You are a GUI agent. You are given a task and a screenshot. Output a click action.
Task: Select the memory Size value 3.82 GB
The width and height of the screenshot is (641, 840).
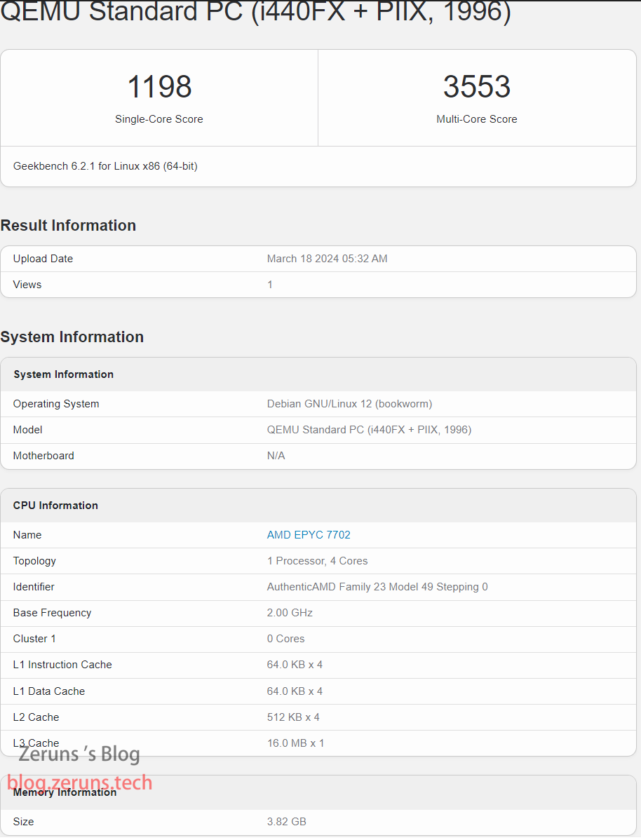286,822
